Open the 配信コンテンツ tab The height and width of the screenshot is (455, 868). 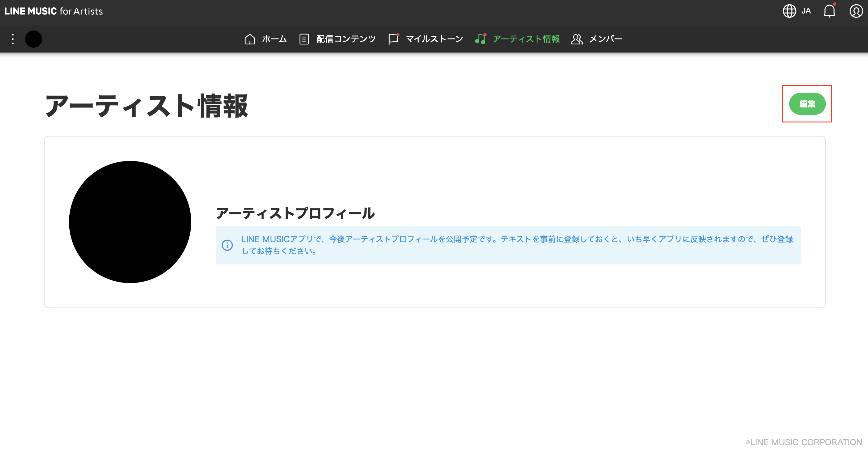coord(337,39)
